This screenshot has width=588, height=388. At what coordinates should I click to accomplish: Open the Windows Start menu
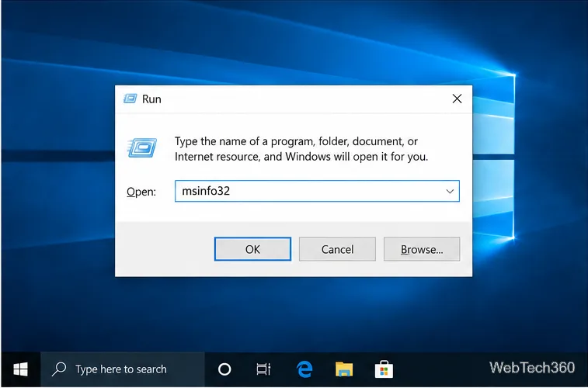click(x=20, y=369)
